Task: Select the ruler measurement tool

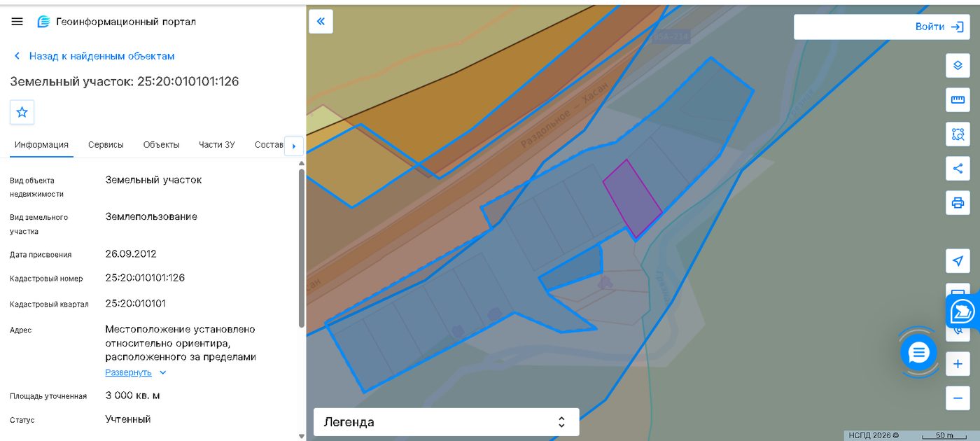Action: 958,99
